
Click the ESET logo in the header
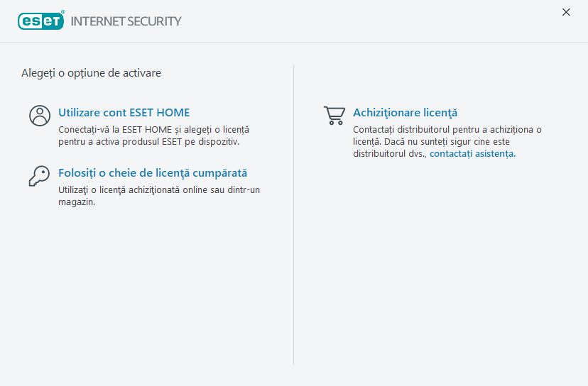tap(41, 21)
